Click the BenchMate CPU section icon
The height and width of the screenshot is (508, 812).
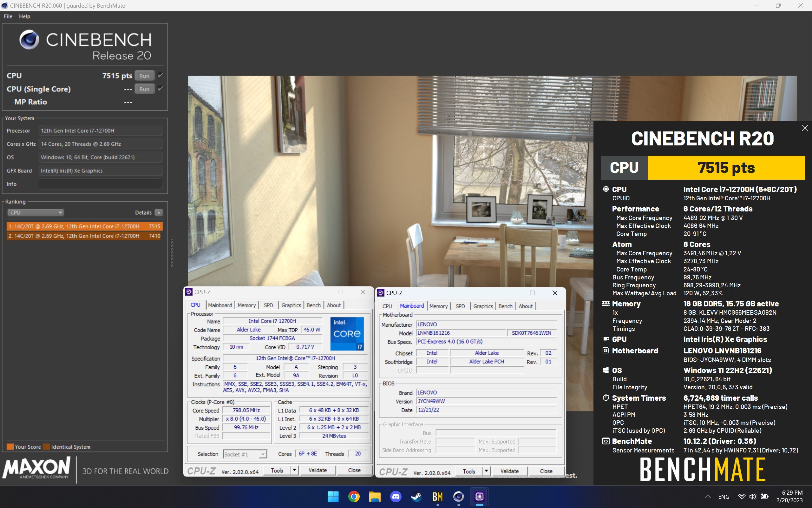tap(606, 189)
